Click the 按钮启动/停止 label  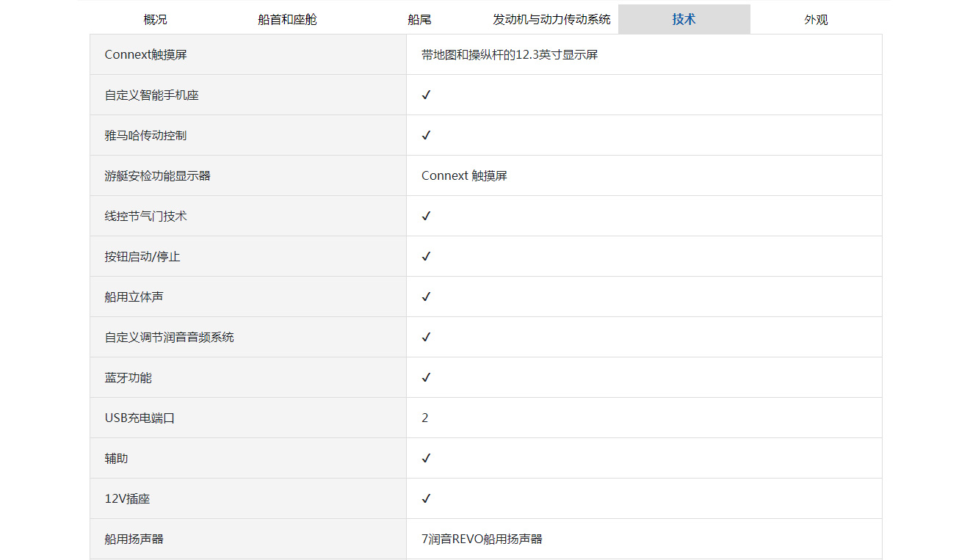142,256
